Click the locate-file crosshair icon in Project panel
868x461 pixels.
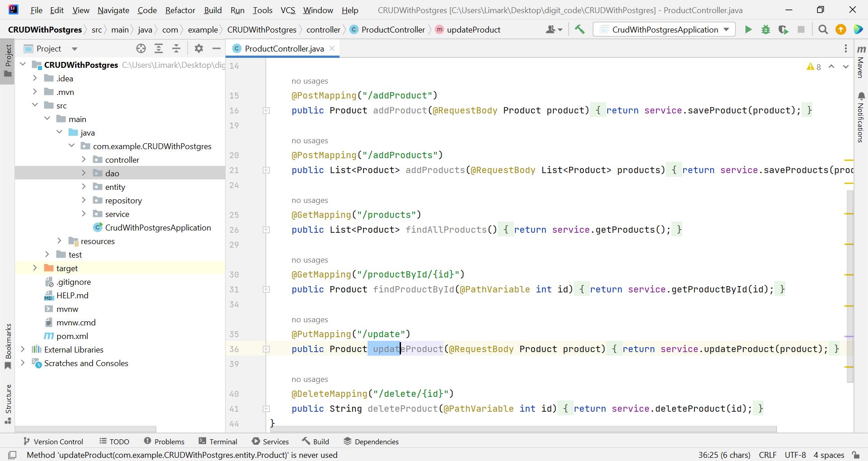[141, 49]
